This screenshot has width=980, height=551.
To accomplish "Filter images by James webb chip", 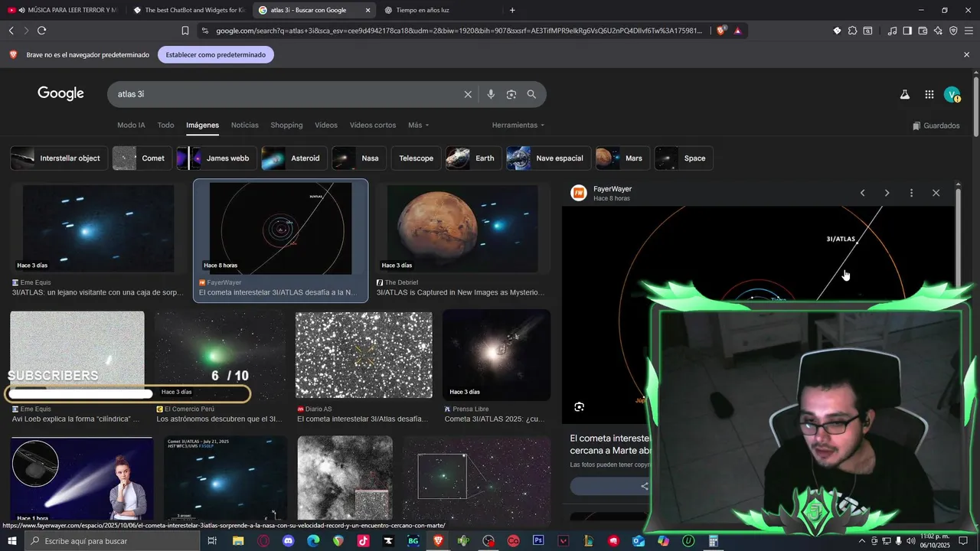I will [217, 158].
